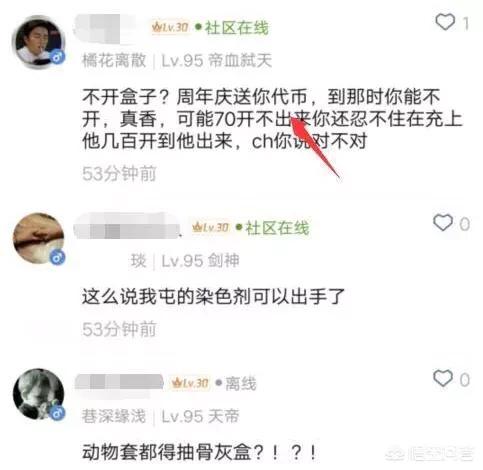Viewport: 483px width, 470px height.
Task: Open first commenter's avatar profile
Action: click(x=39, y=42)
